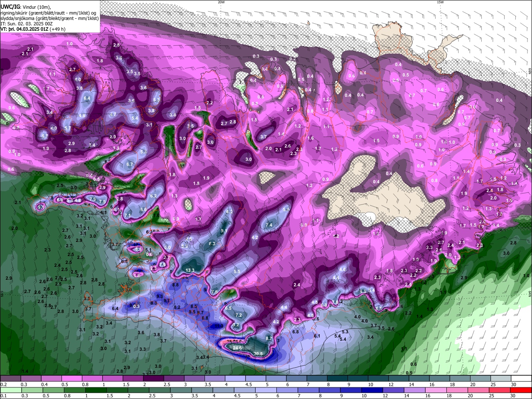
Task: Pick the light periwinkle 4 swatch, top legend row
Action: point(235,379)
